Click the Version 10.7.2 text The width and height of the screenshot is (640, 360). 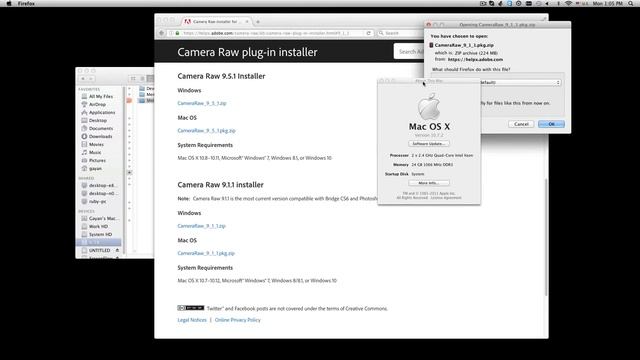[x=429, y=135]
